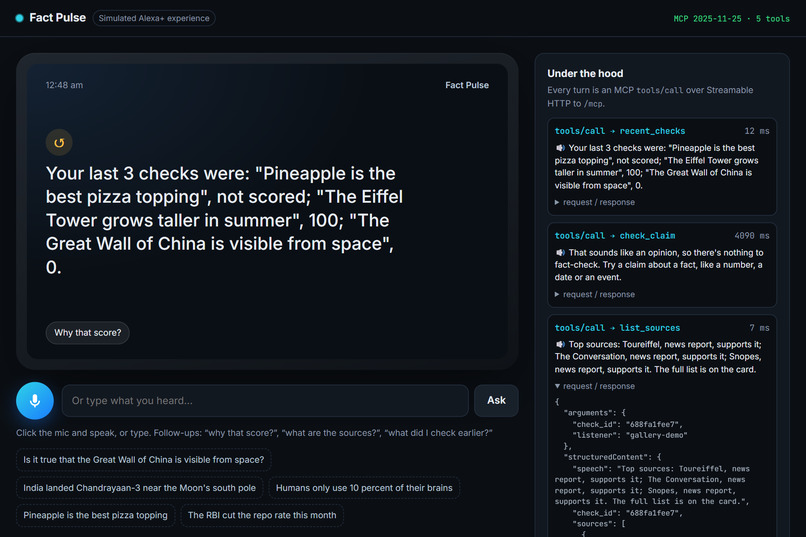Focus the "Or type what you heard..." field
This screenshot has width=806, height=537.
point(265,400)
